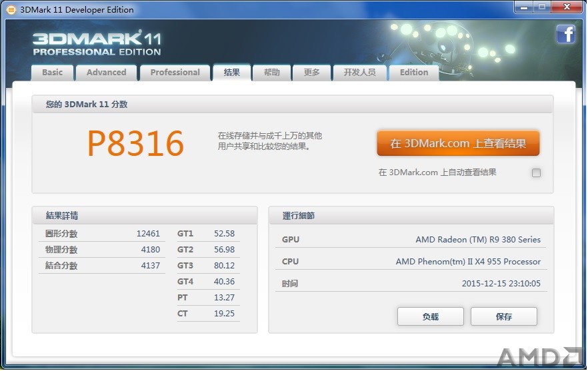This screenshot has width=588, height=371.
Task: Close the 3DMark 11 window
Action: [x=567, y=7]
